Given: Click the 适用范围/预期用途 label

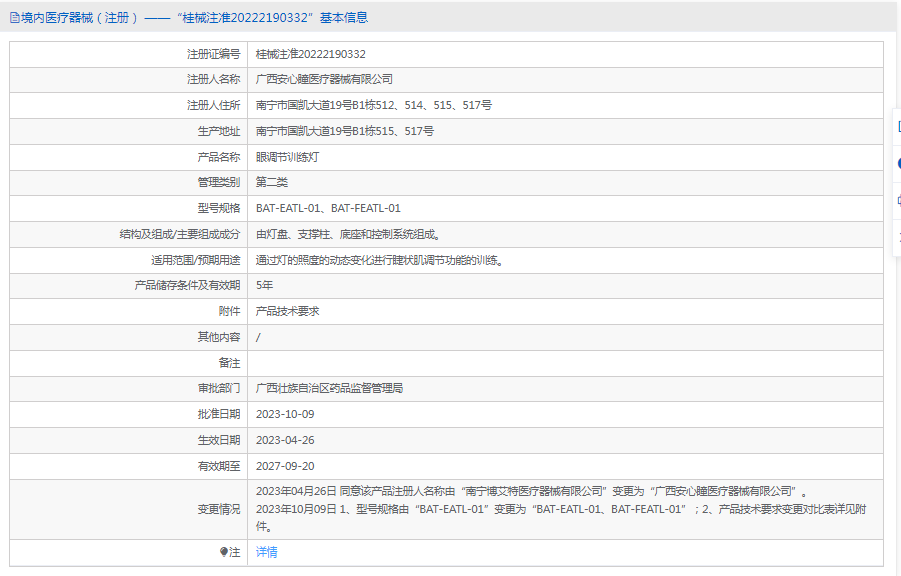Looking at the screenshot, I should tap(195, 260).
